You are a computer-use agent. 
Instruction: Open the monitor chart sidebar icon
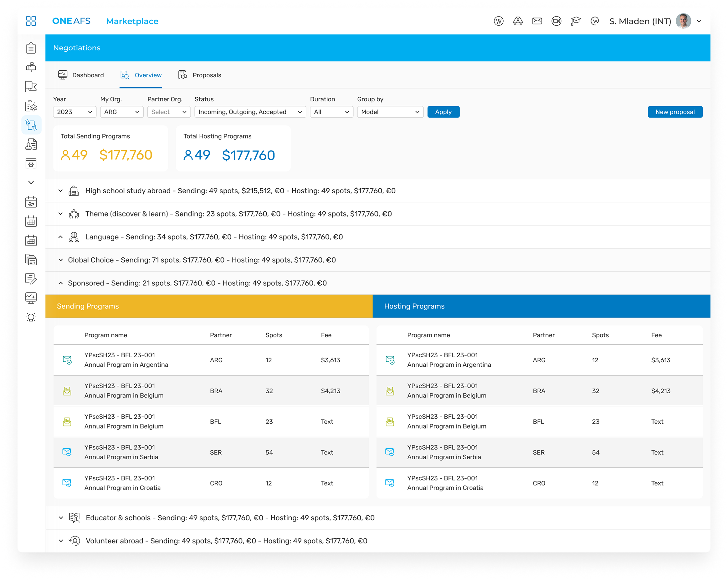(x=31, y=298)
